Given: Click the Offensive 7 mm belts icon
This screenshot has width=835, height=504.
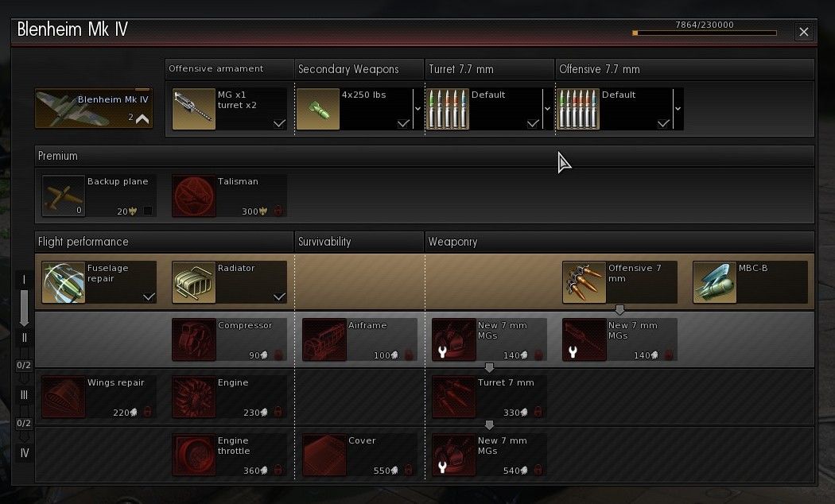Looking at the screenshot, I should tap(584, 282).
